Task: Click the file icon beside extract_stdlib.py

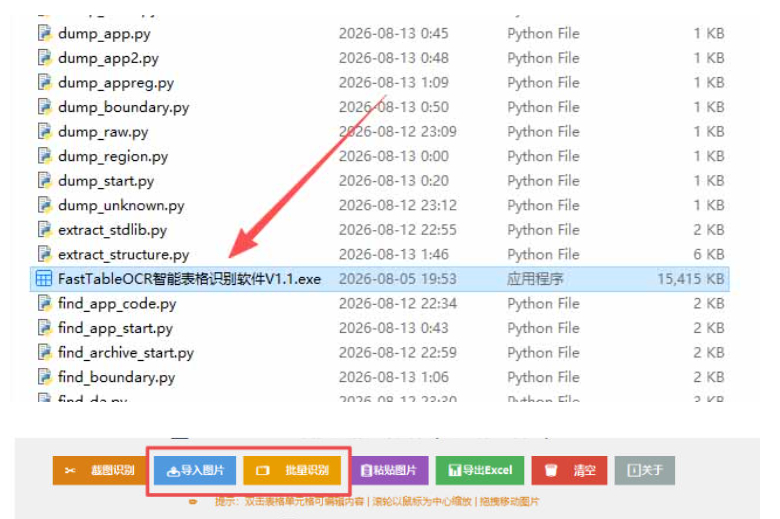Action: click(44, 229)
